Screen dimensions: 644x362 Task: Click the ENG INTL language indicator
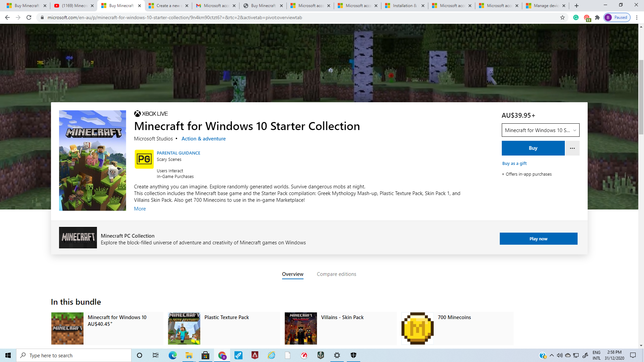(596, 355)
